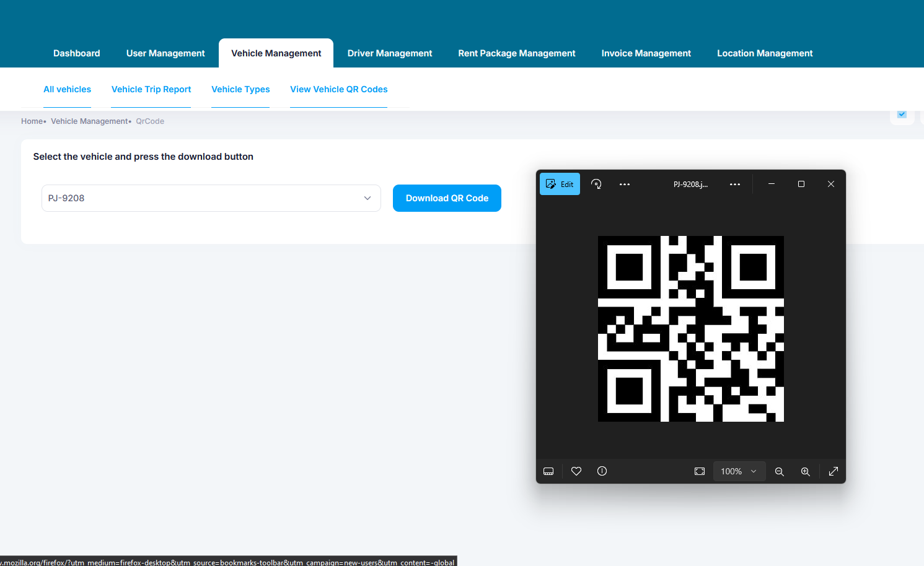Screen dimensions: 924x566
Task: Minimize the photo viewer window
Action: 772,184
